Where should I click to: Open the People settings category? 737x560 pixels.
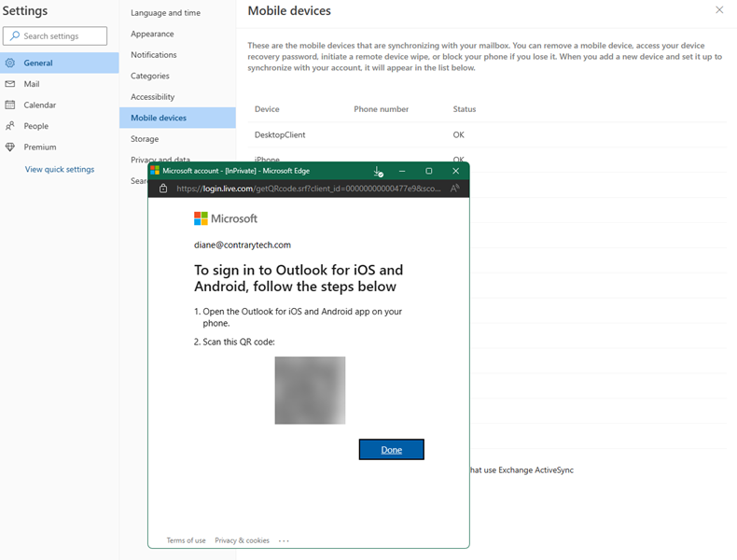coord(59,126)
